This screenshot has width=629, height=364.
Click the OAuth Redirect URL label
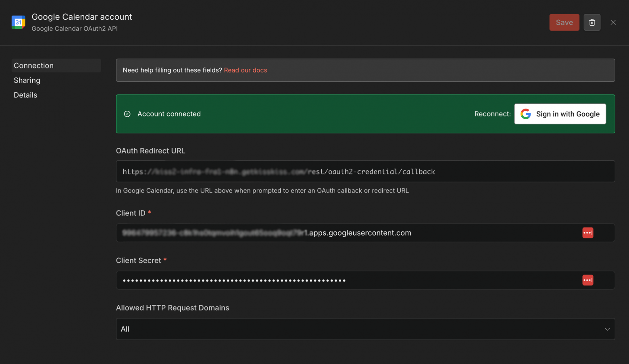click(x=150, y=151)
